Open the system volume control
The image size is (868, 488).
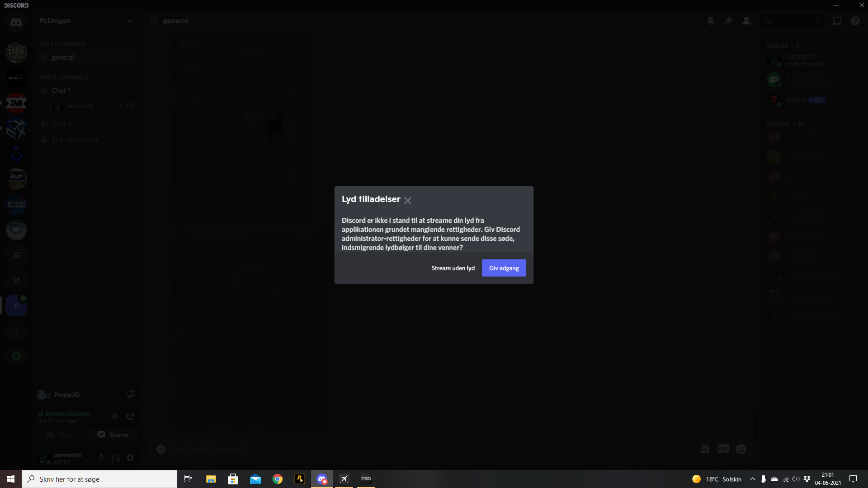tap(796, 479)
